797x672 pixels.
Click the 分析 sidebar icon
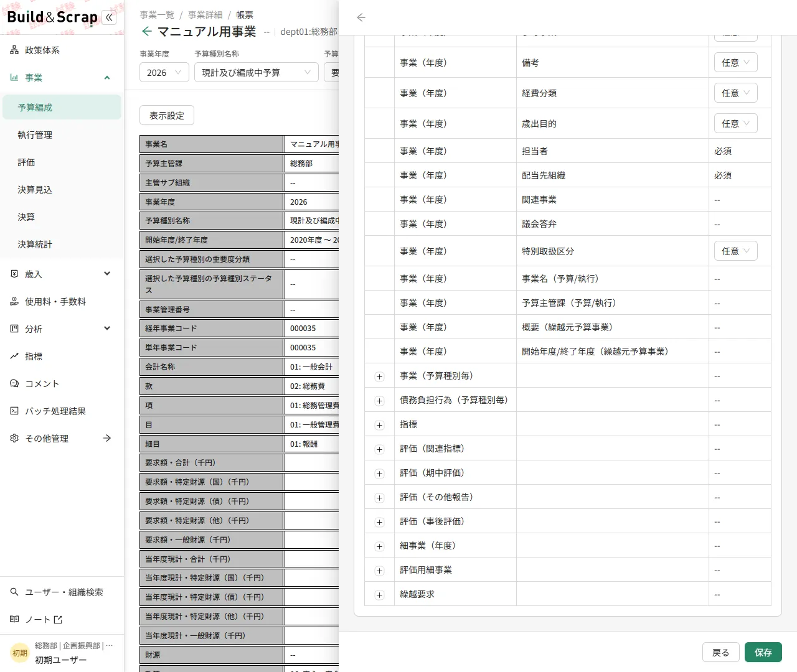14,329
